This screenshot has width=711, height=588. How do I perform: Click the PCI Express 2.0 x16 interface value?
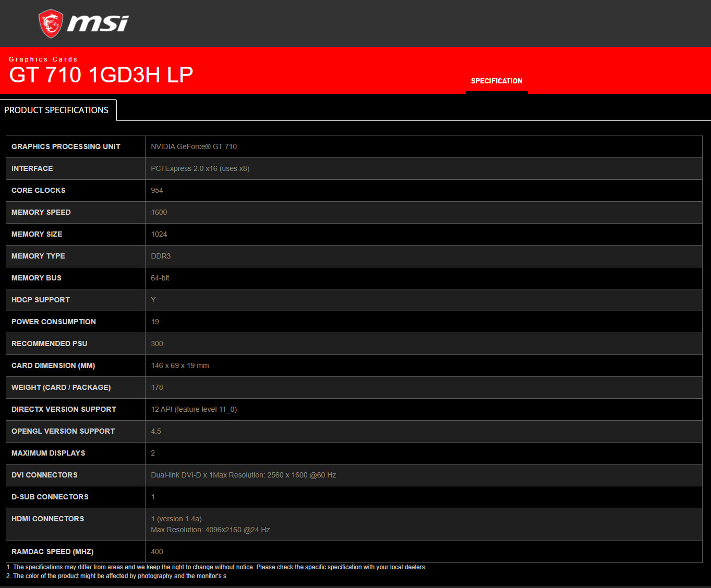200,168
